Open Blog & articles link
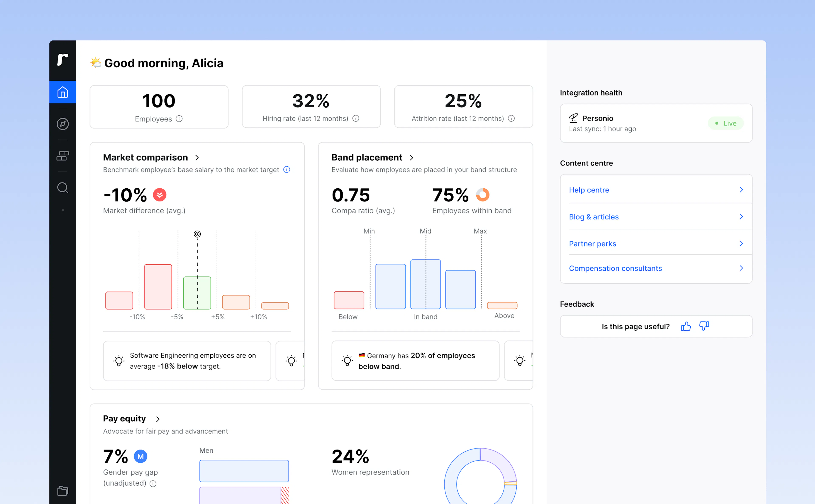815x504 pixels. coord(656,217)
